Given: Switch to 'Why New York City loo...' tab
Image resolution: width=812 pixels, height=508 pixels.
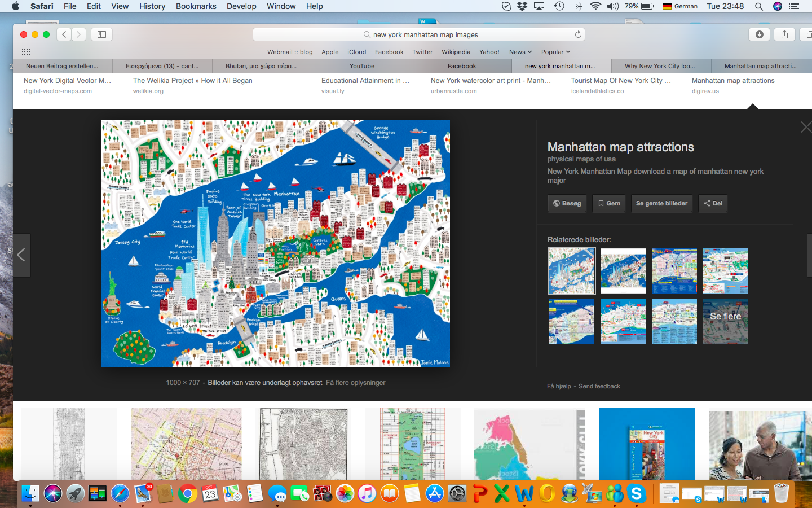Looking at the screenshot, I should [660, 66].
